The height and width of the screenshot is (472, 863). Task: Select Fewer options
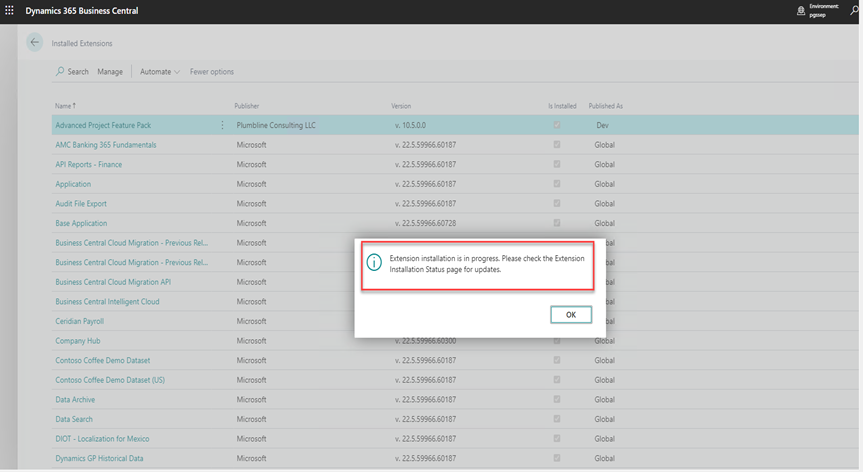pos(212,72)
